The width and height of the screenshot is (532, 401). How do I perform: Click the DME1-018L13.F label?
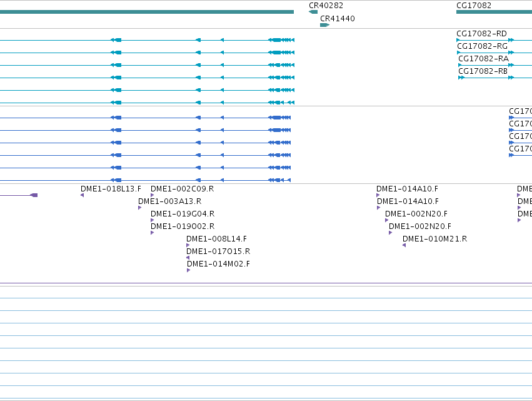click(111, 189)
